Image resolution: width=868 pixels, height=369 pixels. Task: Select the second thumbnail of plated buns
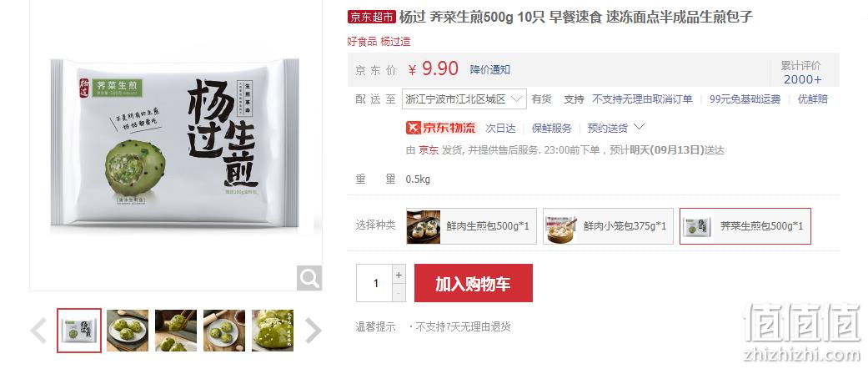128,331
